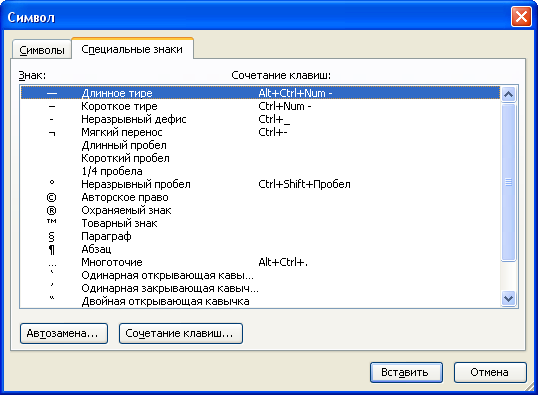538x395 pixels.
Task: Switch to the Символы tab
Action: (x=42, y=50)
